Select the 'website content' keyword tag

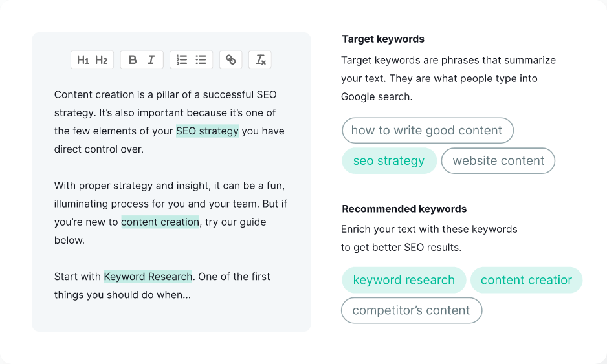coord(498,161)
